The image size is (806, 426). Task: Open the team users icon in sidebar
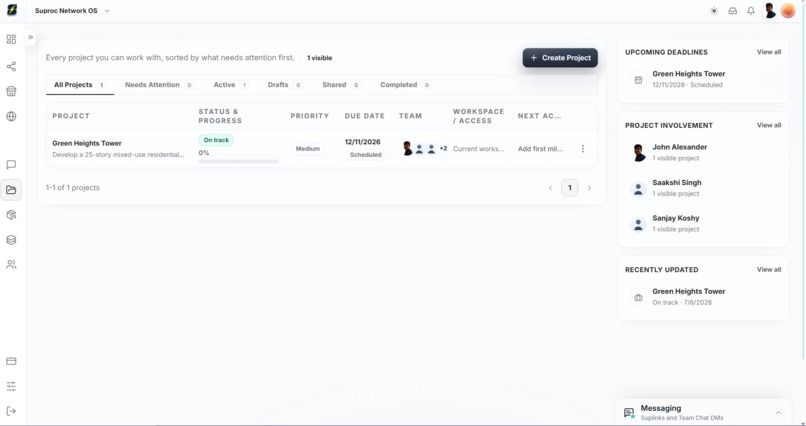[11, 265]
